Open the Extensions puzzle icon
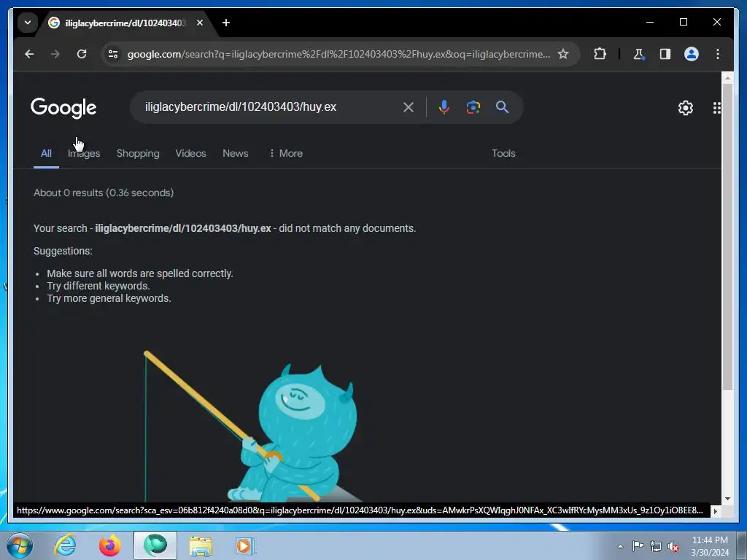 tap(600, 54)
